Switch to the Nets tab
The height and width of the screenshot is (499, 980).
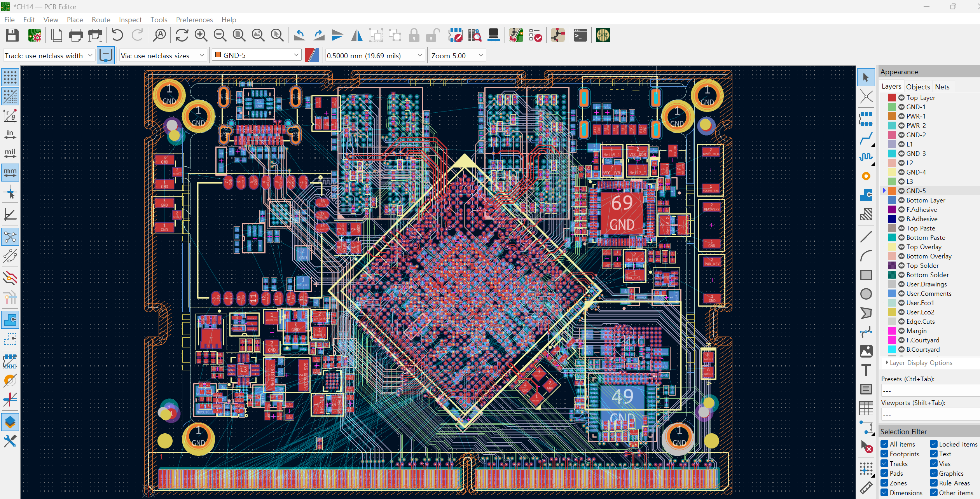click(x=942, y=86)
